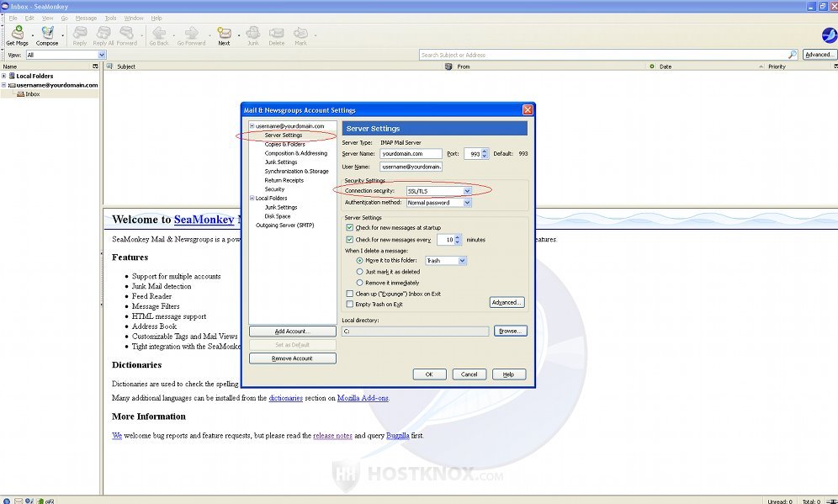Image resolution: width=838 pixels, height=504 pixels.
Task: Open the Get Msgs dropdown arrow
Action: [33, 36]
